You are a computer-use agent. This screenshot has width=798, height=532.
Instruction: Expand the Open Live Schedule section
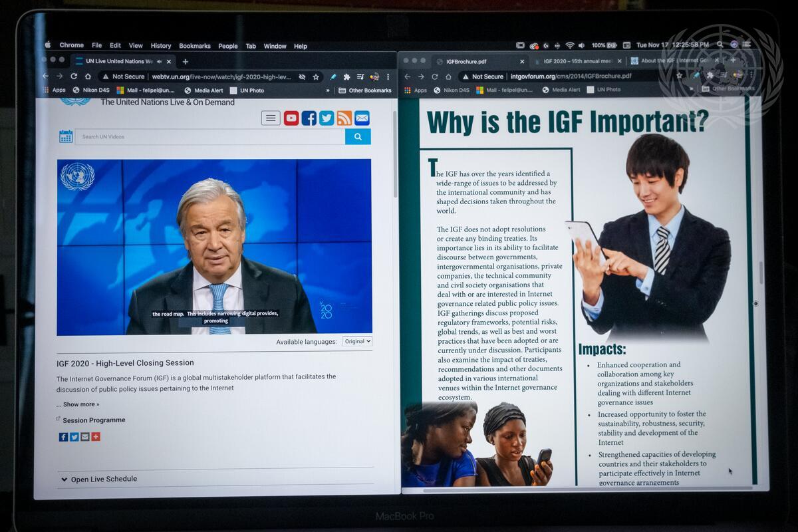[x=98, y=479]
